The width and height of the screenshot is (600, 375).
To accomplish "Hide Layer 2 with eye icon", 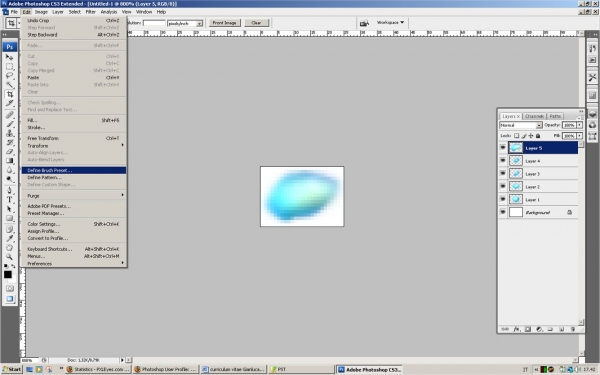I will [503, 186].
